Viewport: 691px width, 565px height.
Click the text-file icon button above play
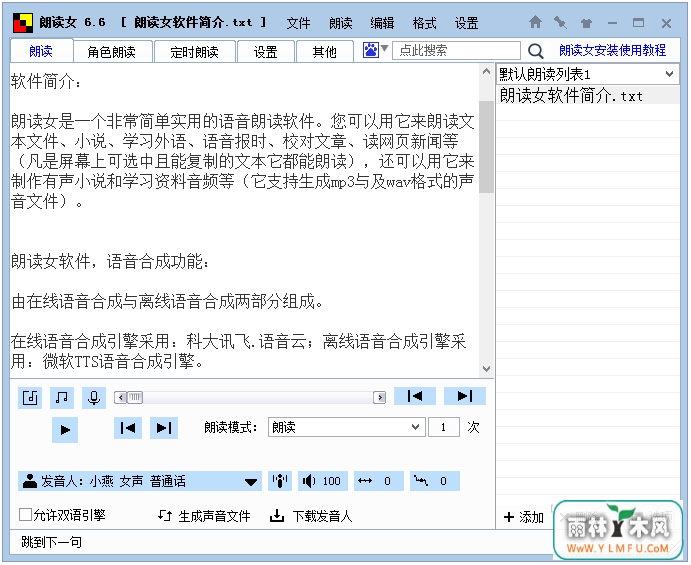click(x=30, y=398)
